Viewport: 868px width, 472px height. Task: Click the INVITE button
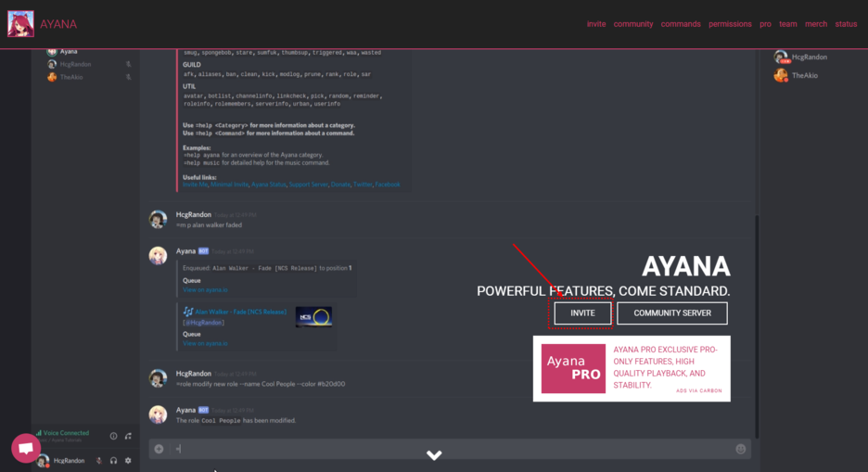tap(583, 313)
